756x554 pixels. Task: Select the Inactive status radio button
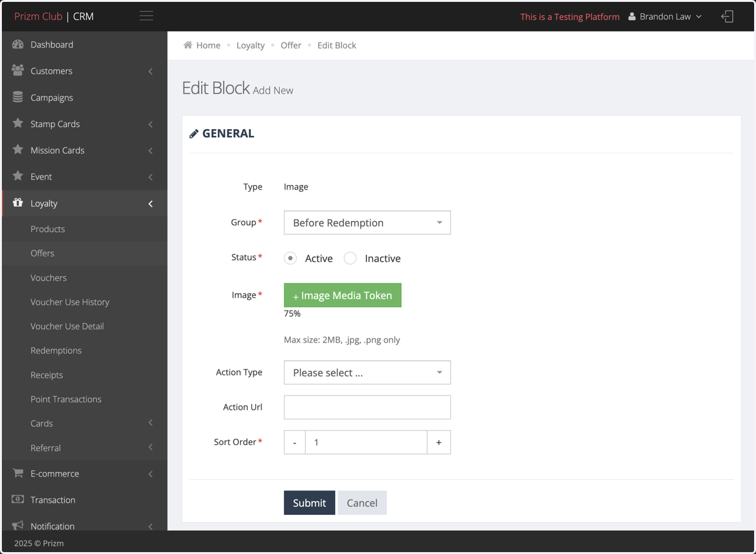[x=350, y=258]
